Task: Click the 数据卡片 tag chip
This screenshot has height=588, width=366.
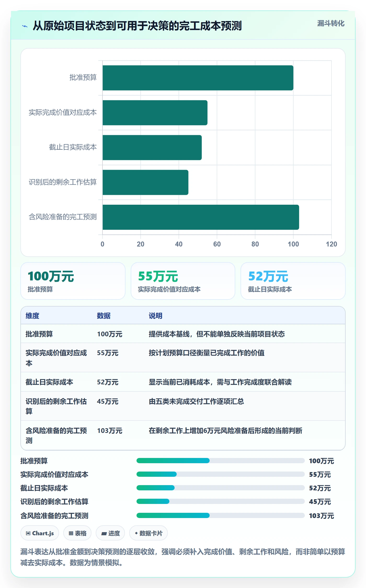Action: tap(148, 533)
